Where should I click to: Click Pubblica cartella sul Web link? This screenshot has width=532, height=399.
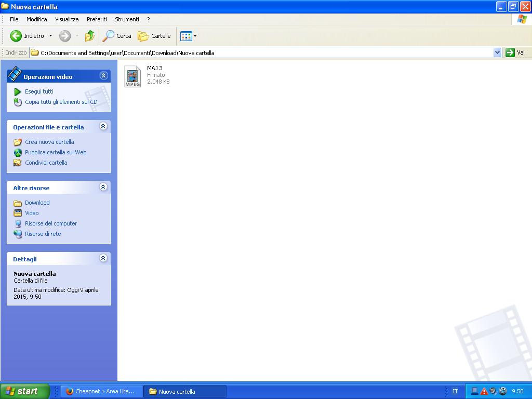[x=56, y=152]
